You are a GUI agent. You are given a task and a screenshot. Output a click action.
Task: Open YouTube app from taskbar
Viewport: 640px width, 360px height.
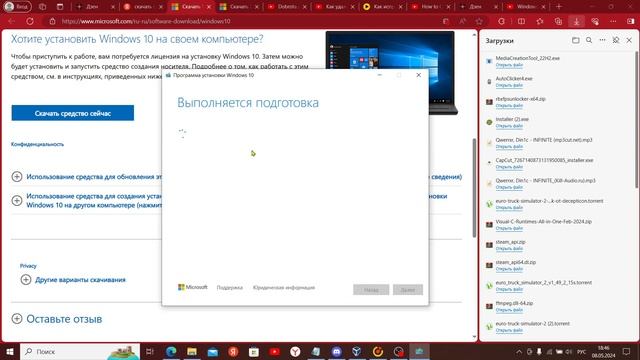(274, 351)
